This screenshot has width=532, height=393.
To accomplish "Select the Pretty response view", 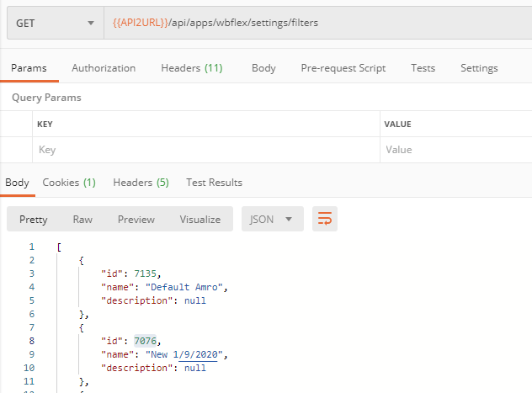I will coord(34,220).
